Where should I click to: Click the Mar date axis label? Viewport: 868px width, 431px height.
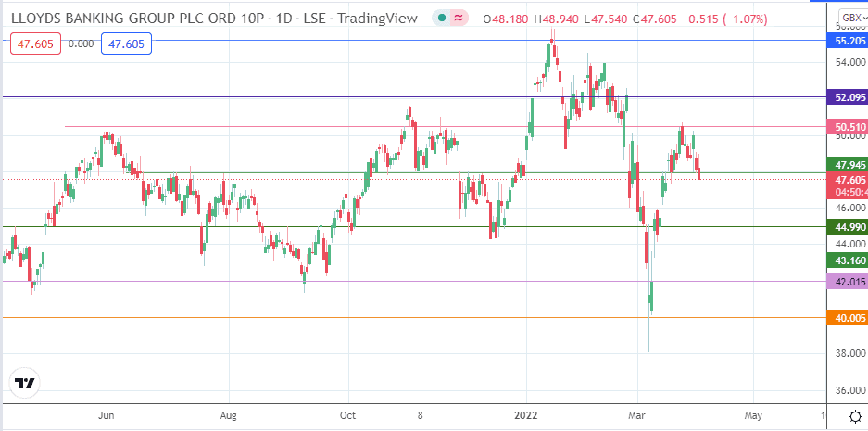coord(637,415)
